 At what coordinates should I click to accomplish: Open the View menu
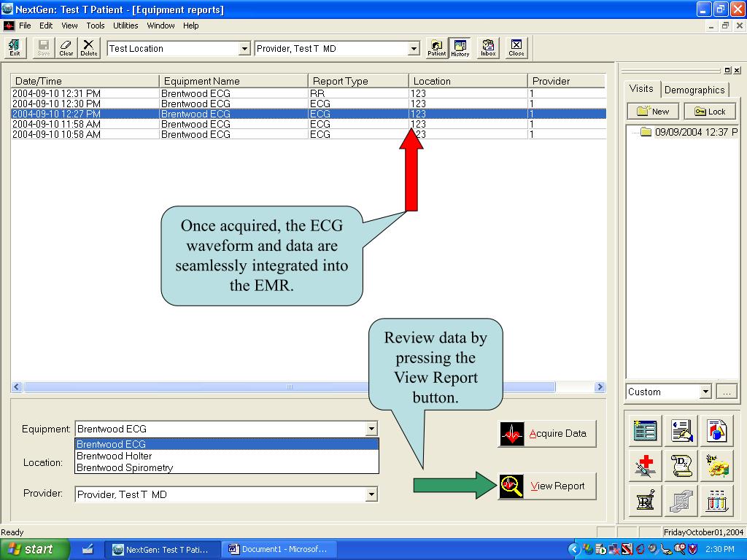coord(69,26)
